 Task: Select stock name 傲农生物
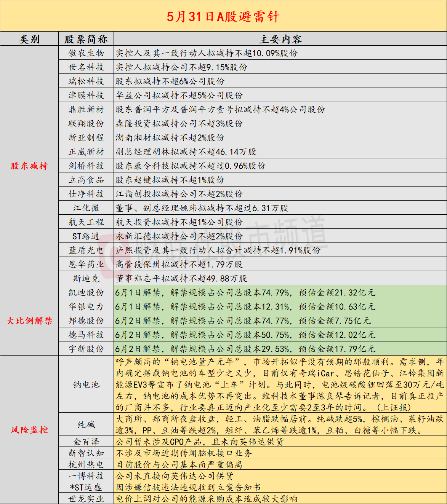click(x=86, y=53)
